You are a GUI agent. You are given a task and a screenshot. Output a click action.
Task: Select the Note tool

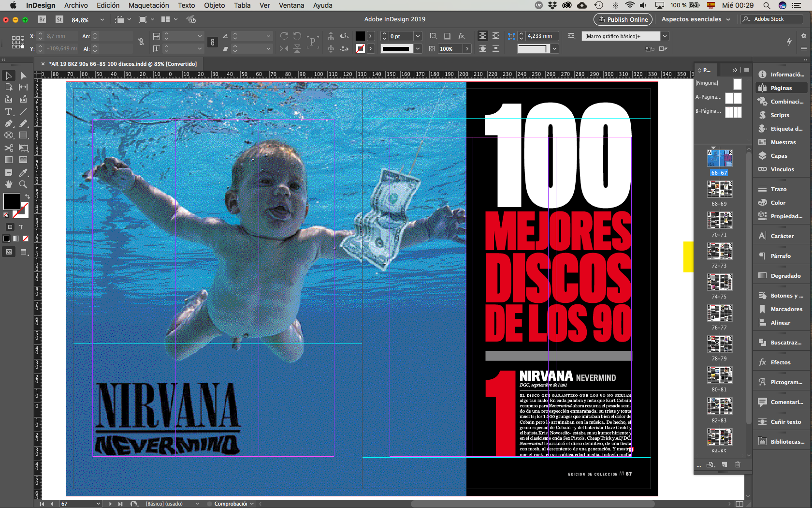9,173
